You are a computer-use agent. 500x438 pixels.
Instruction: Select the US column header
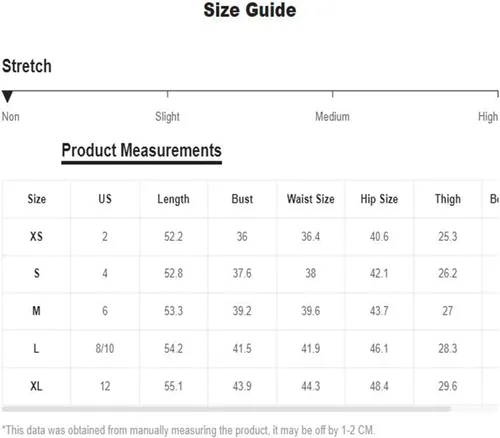[105, 199]
